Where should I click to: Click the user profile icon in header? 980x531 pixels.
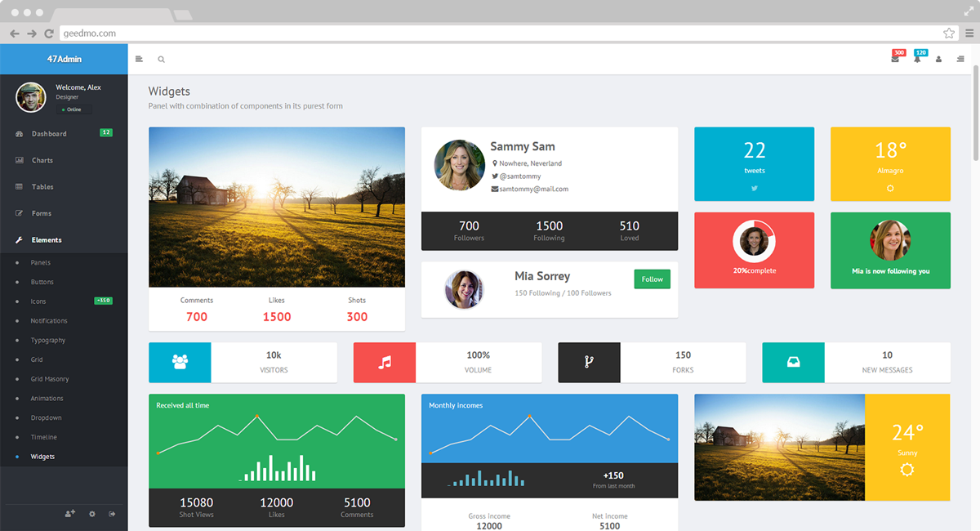click(x=938, y=59)
